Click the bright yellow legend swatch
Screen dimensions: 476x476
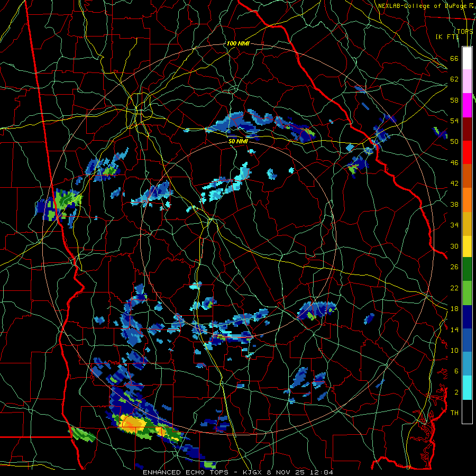(x=467, y=246)
